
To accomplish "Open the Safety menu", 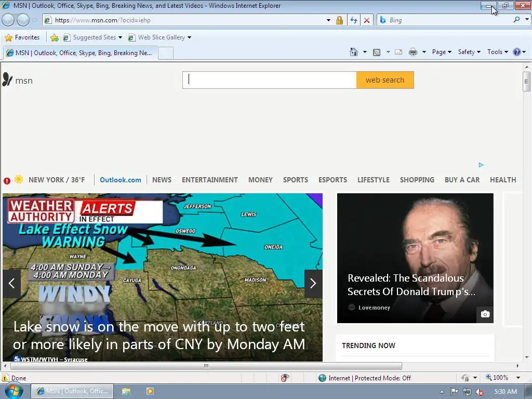I will pos(469,52).
